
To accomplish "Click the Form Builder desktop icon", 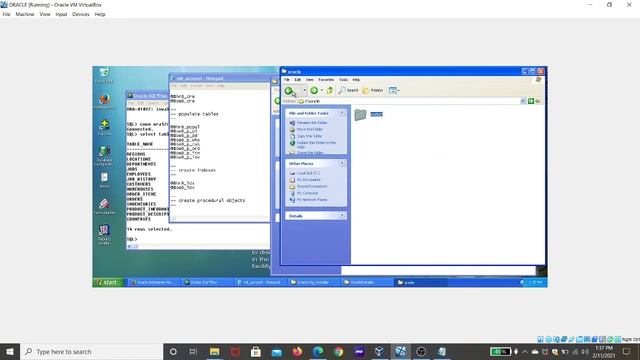I will point(104,206).
